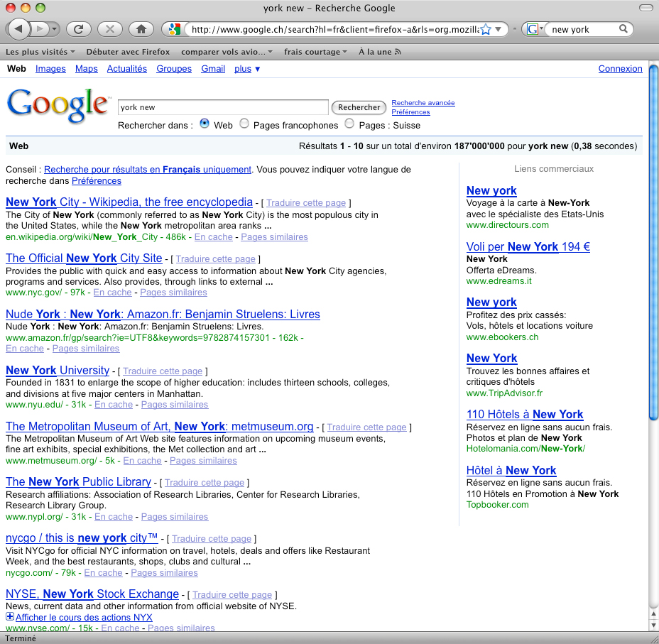
Task: Open Recherche avancée link
Action: 423,102
